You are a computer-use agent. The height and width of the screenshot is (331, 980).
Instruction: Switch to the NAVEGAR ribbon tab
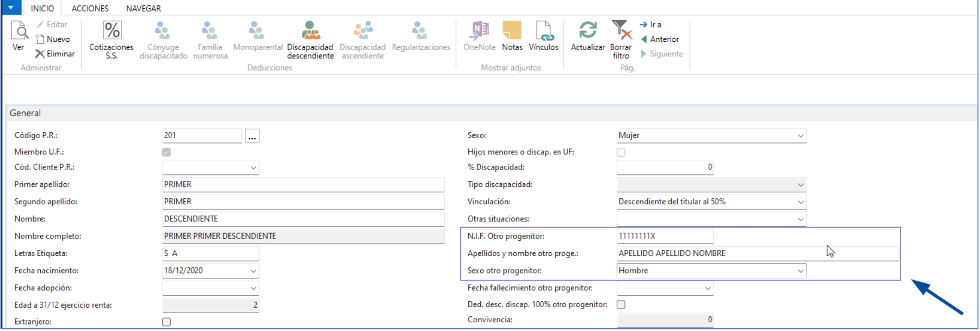(x=144, y=8)
